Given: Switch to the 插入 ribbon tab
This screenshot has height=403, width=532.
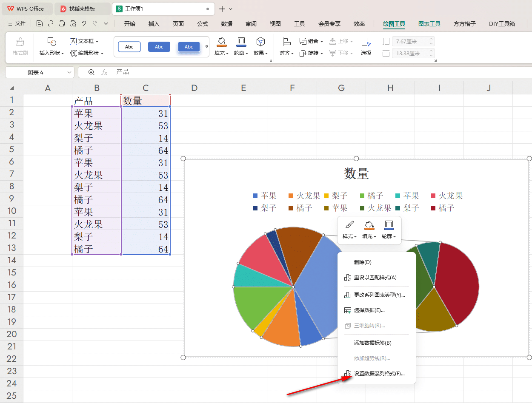Looking at the screenshot, I should 154,24.
